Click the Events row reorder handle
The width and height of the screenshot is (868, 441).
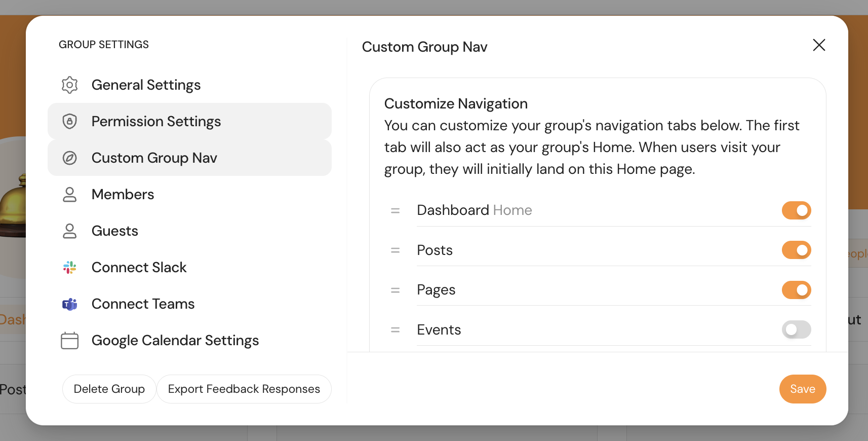tap(396, 330)
